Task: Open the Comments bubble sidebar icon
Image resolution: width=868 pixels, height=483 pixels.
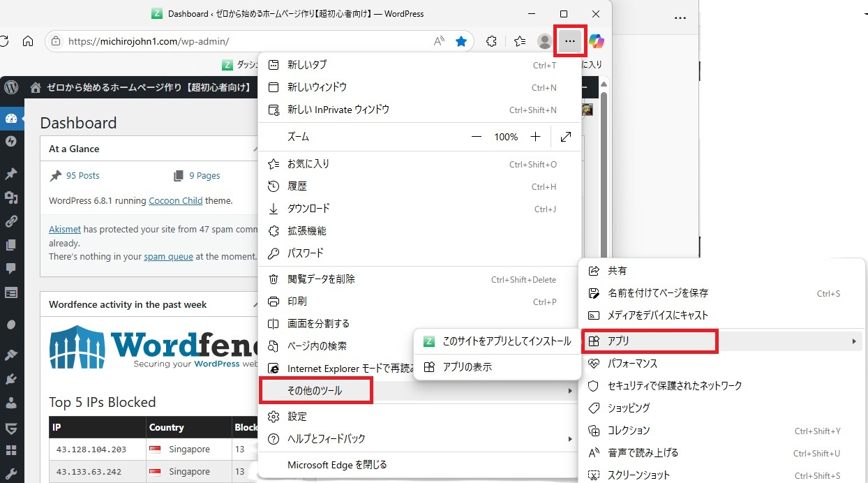Action: [x=11, y=268]
